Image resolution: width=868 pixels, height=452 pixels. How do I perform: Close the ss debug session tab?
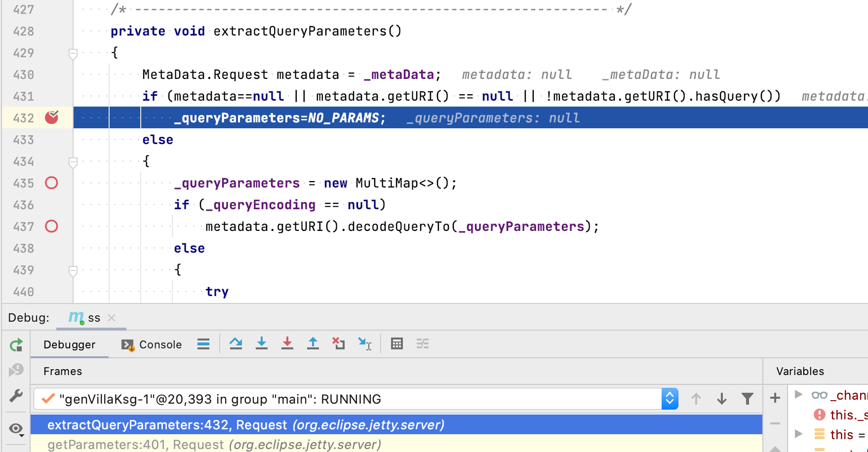112,318
